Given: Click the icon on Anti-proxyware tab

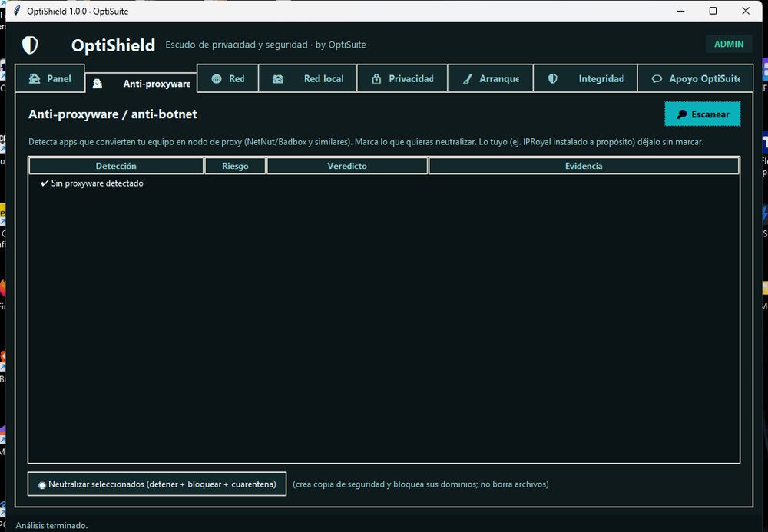Looking at the screenshot, I should point(98,84).
